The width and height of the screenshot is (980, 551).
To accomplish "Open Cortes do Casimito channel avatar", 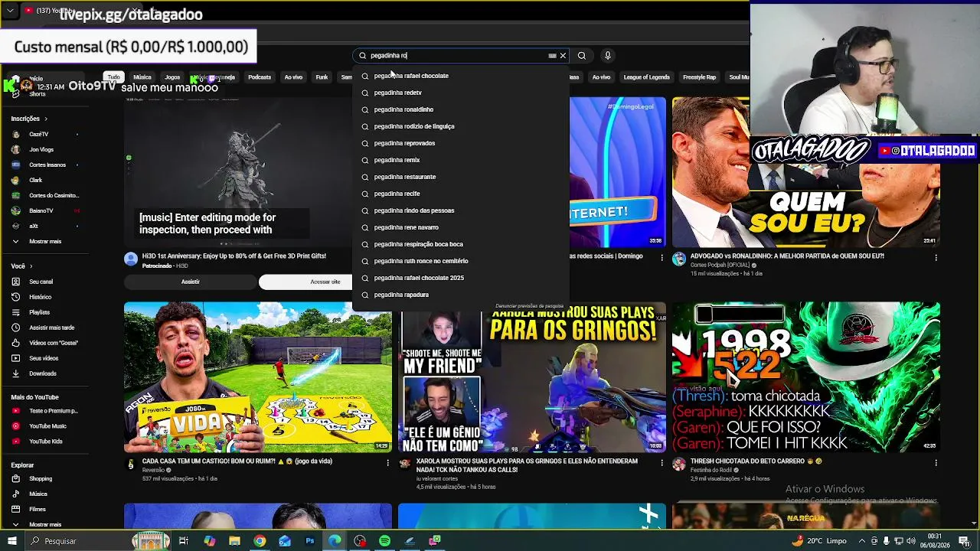I will coord(15,196).
